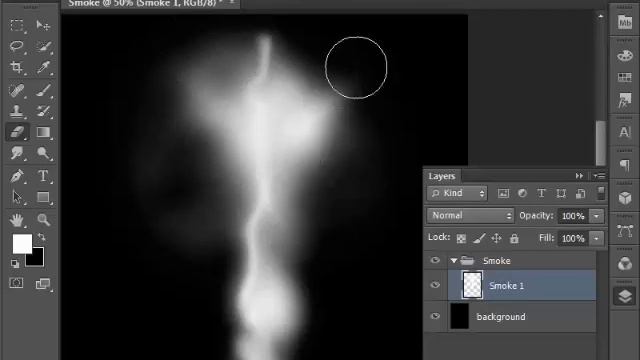Viewport: 640px width, 360px height.
Task: Switch to the Layers tab
Action: pos(442,176)
